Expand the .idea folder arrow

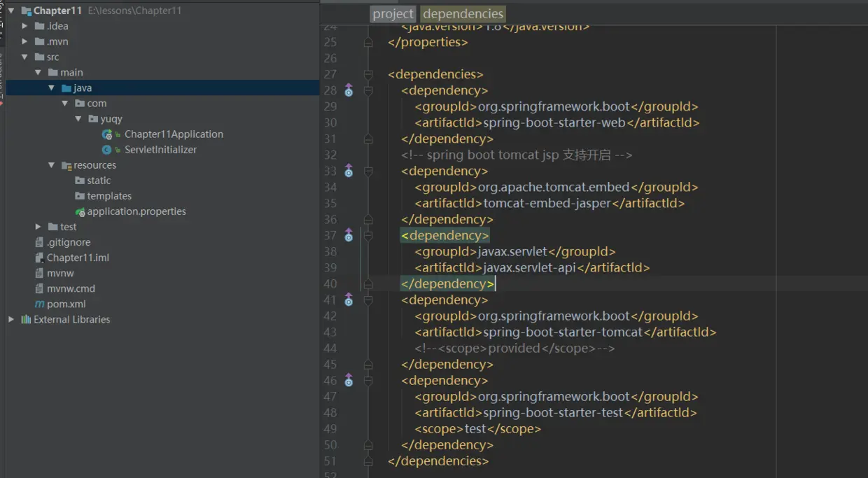click(x=24, y=26)
